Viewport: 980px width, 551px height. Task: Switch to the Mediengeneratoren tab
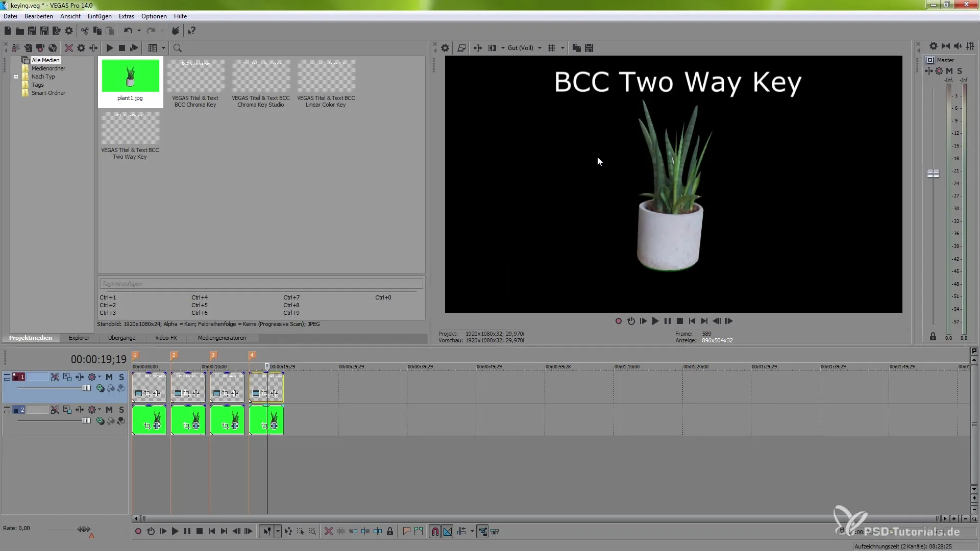point(222,338)
